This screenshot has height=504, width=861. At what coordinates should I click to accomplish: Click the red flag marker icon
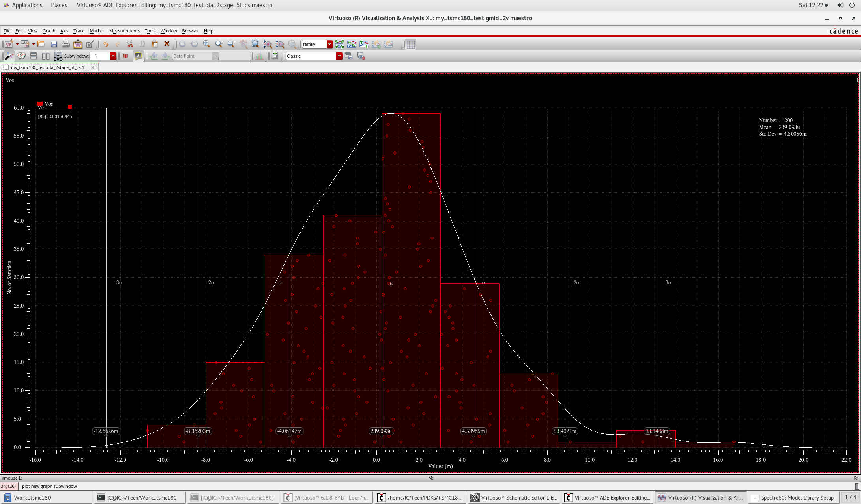125,56
